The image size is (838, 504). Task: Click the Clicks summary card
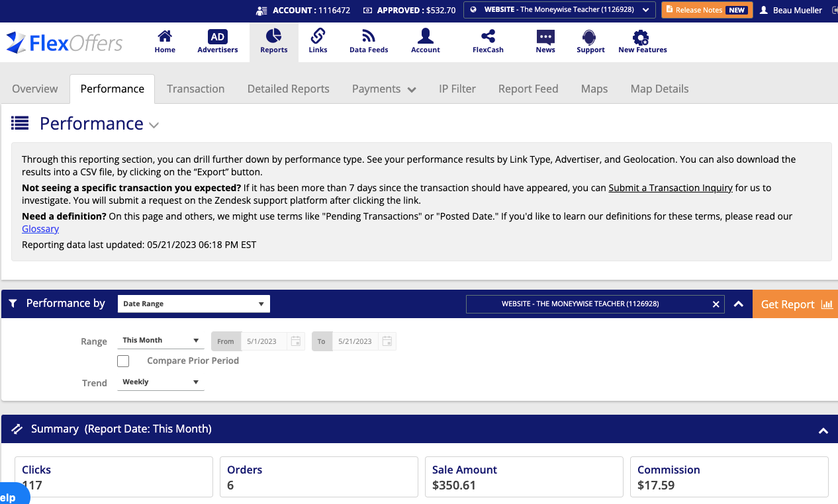pyautogui.click(x=114, y=477)
